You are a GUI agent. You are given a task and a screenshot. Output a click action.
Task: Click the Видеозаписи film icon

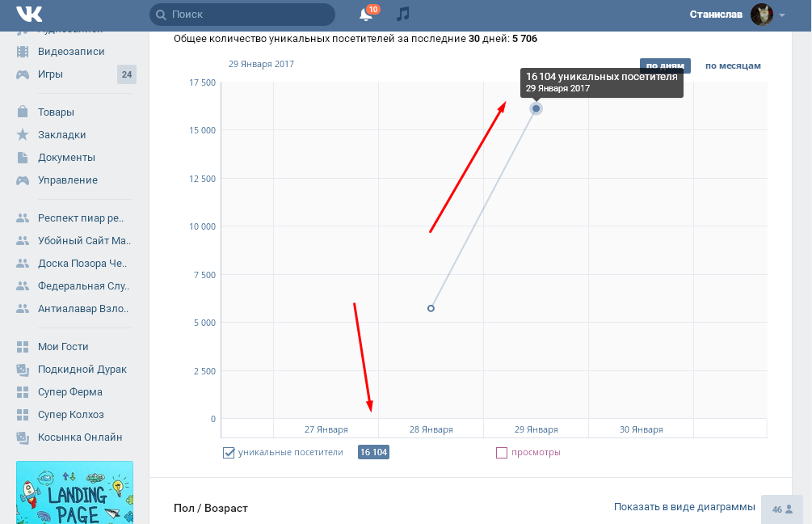23,52
